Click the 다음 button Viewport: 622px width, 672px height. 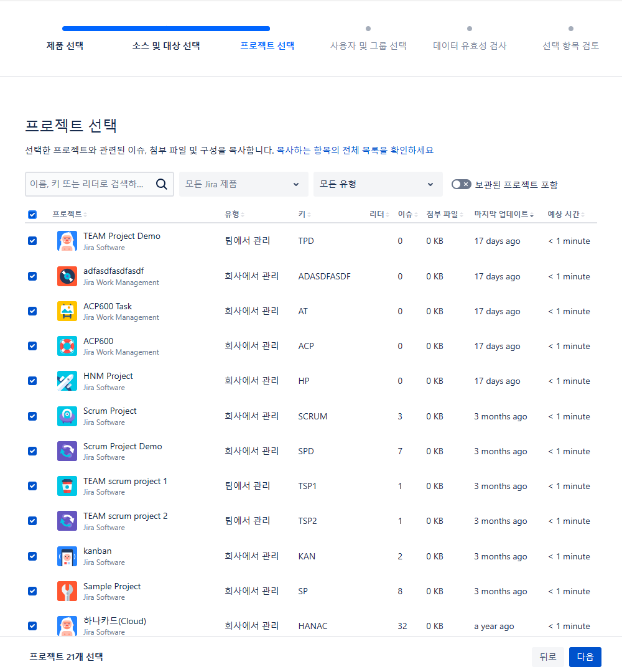pos(585,657)
